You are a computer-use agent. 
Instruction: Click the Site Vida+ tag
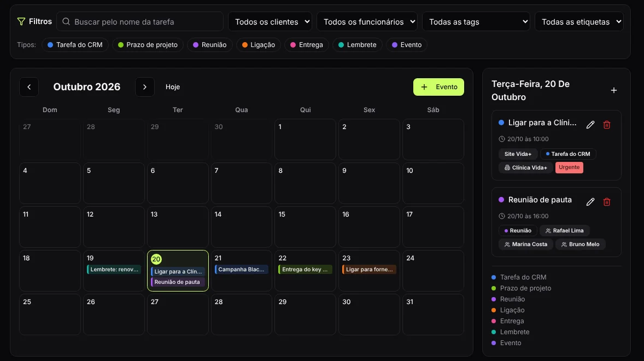click(518, 154)
